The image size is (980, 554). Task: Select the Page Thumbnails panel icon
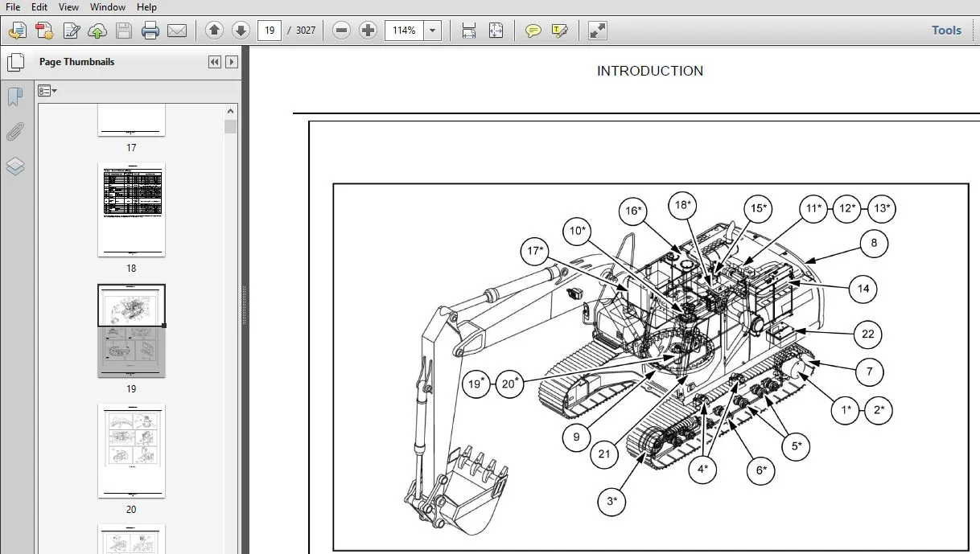click(x=15, y=62)
